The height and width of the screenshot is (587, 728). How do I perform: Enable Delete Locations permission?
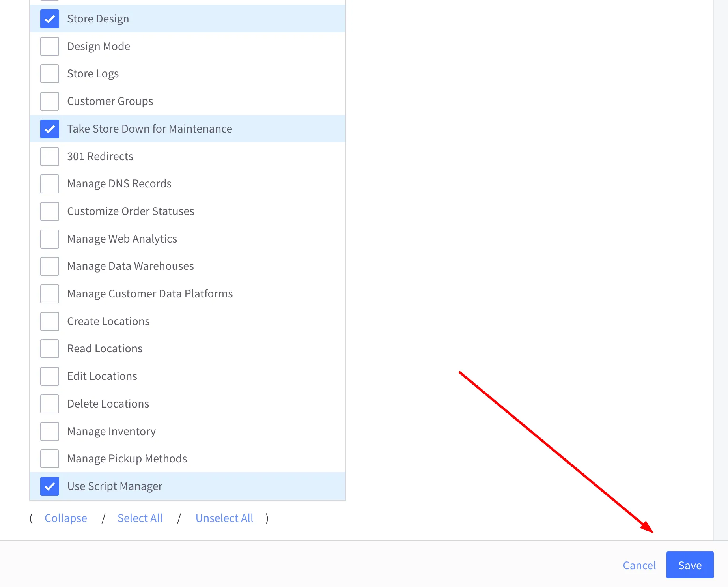(x=50, y=404)
